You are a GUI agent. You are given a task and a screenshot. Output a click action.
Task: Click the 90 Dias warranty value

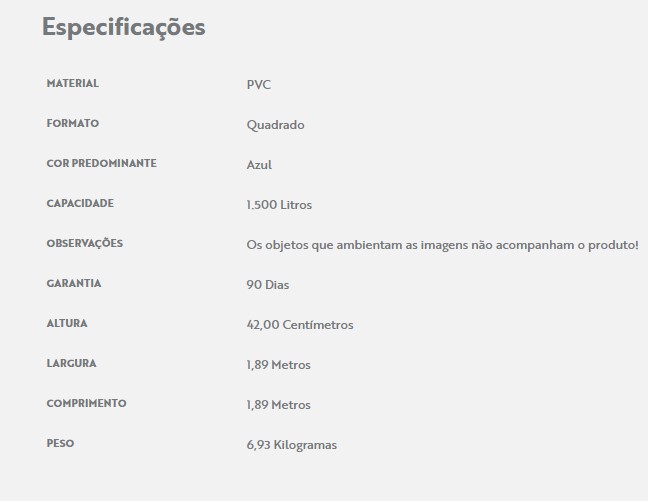(268, 285)
